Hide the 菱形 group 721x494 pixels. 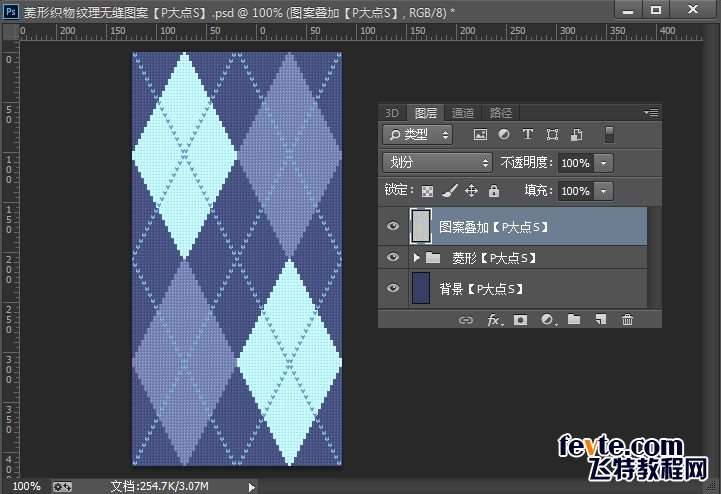392,257
